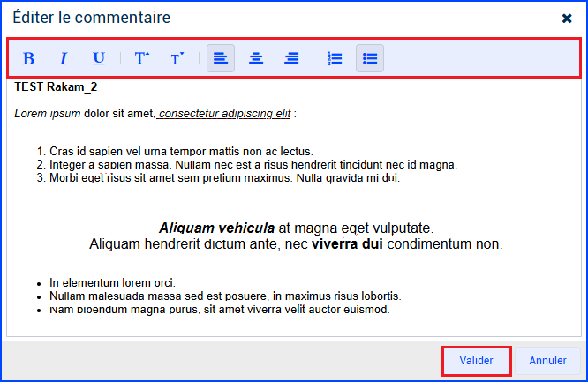This screenshot has height=382, width=588.
Task: Click bullet In elementum lorem orci
Action: [112, 282]
